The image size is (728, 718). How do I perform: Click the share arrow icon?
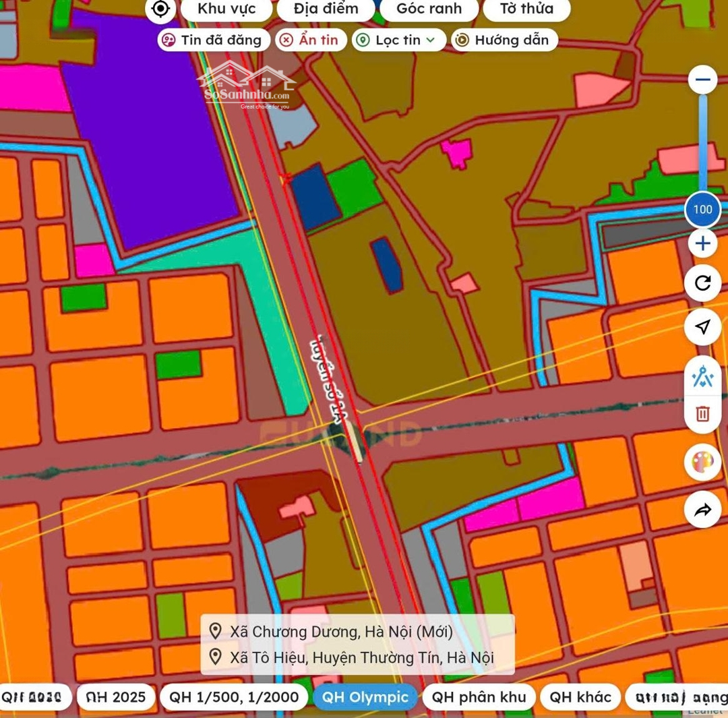[x=702, y=510]
